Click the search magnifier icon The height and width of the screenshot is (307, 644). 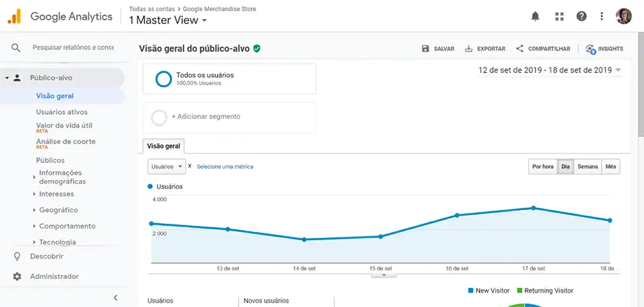[16, 48]
